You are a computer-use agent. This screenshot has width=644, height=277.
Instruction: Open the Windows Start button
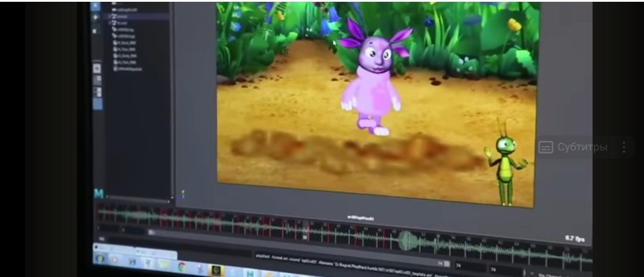point(100,258)
